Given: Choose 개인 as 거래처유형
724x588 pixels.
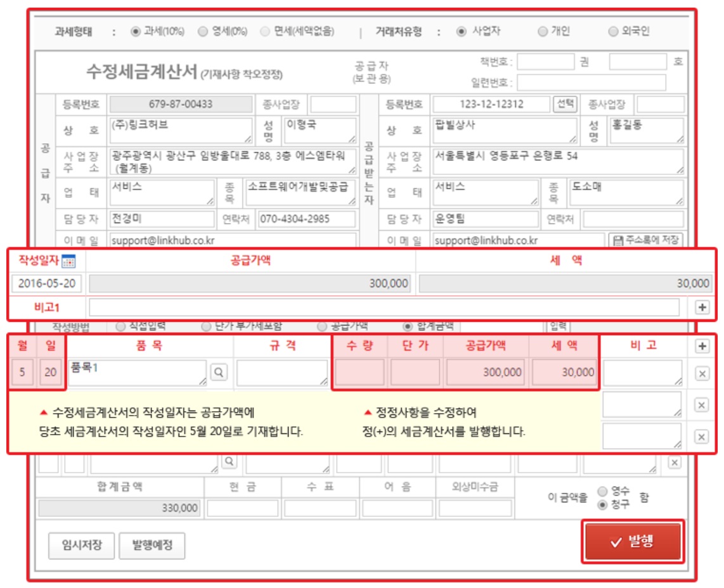Looking at the screenshot, I should pos(543,32).
